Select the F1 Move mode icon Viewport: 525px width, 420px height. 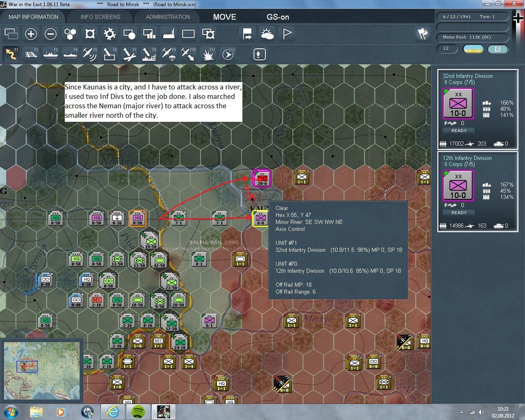(11, 54)
